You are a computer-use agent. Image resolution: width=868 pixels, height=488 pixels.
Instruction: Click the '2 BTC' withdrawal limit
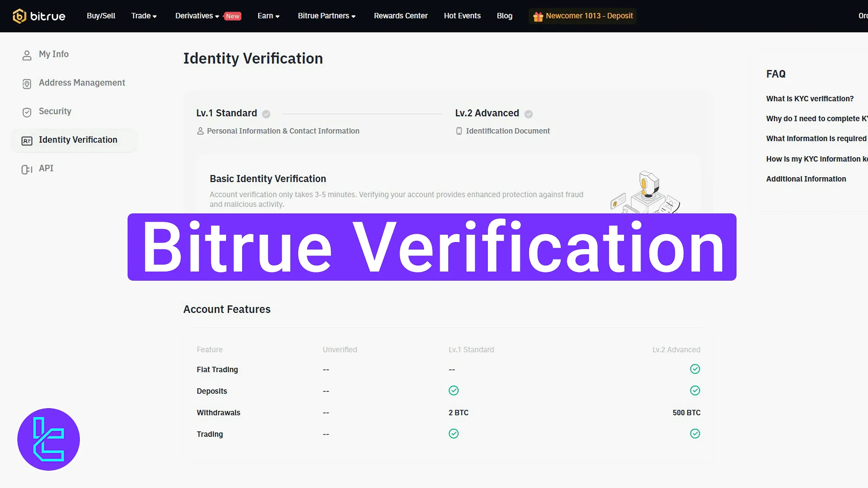pos(459,413)
